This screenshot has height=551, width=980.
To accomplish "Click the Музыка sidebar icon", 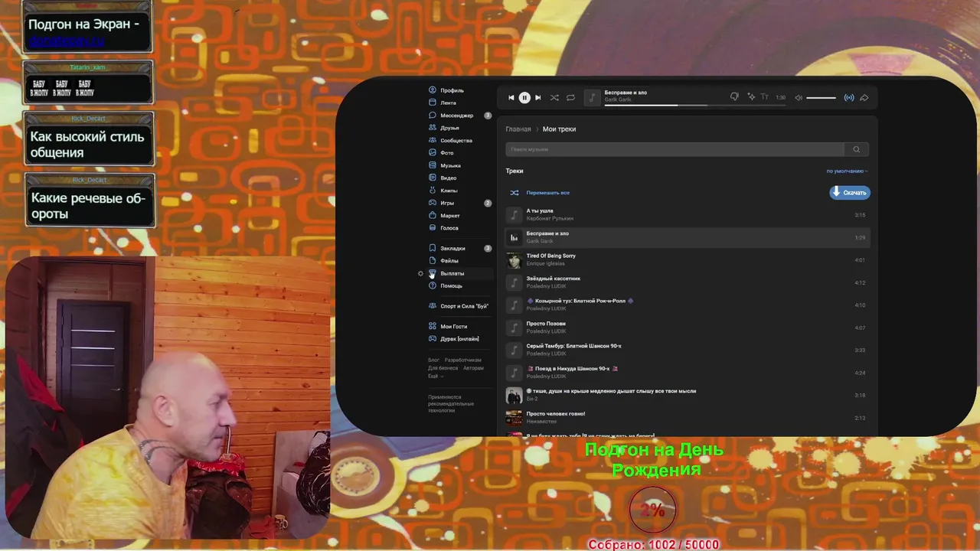I will (x=433, y=165).
